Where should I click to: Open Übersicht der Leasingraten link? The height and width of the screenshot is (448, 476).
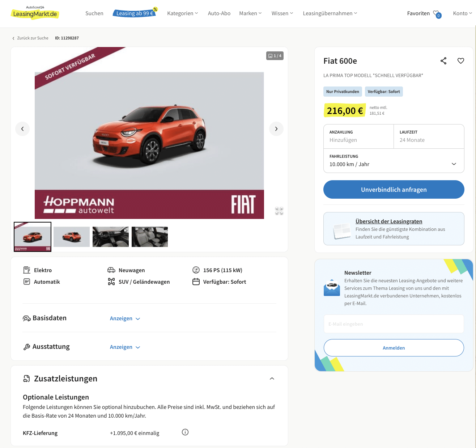[389, 221]
